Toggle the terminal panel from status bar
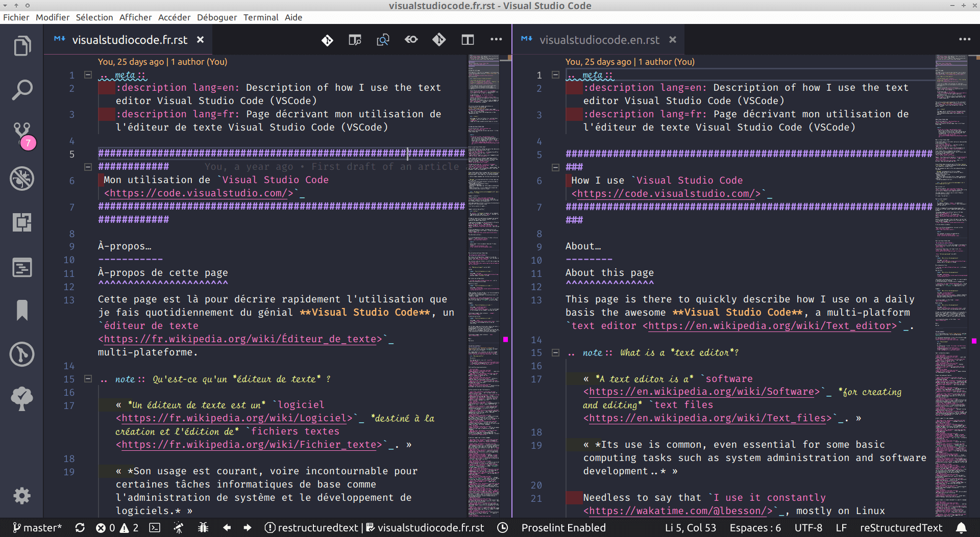This screenshot has height=537, width=980. [x=155, y=528]
